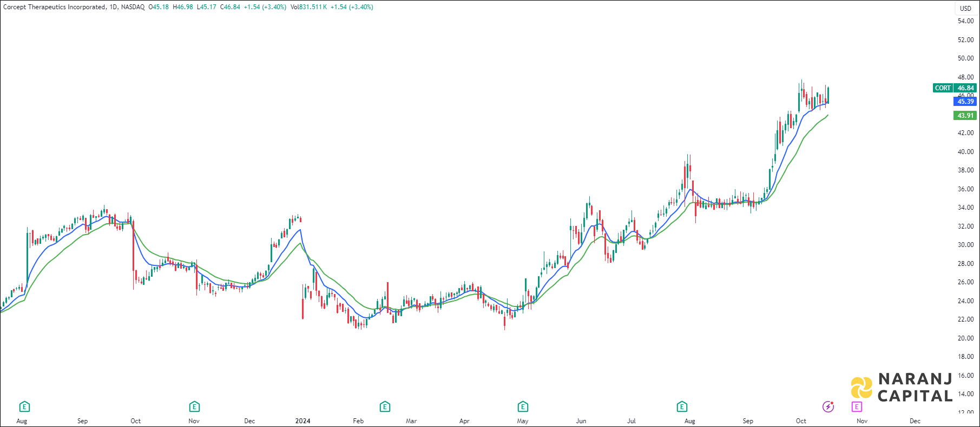Click the 54.00 price scale label

(965, 21)
